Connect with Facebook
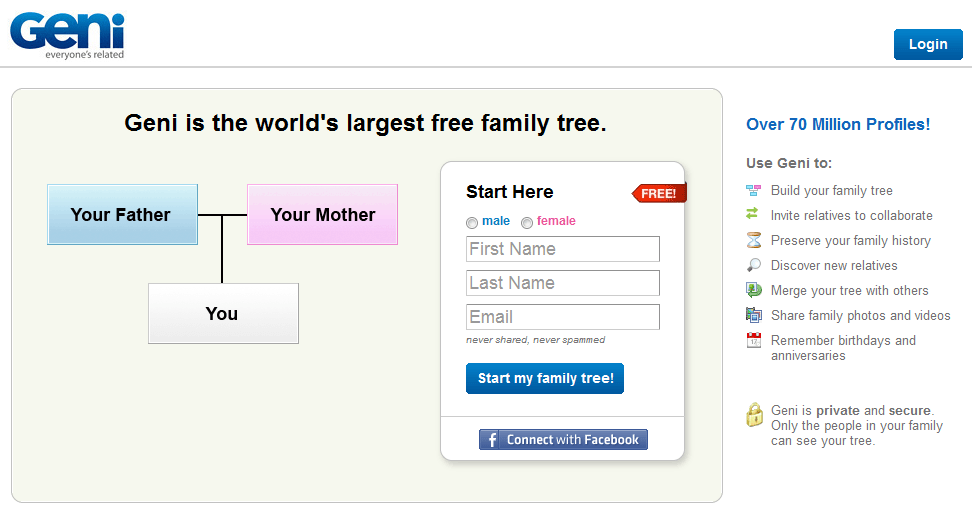 click(x=563, y=440)
